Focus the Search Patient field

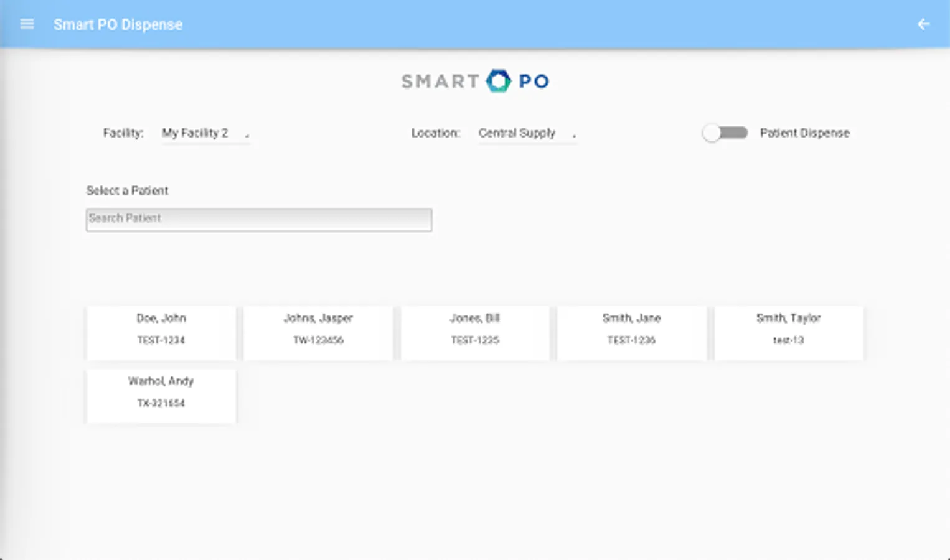[259, 220]
